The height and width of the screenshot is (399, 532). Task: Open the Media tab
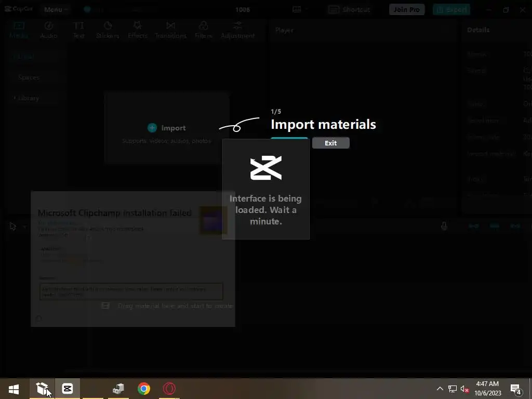[x=19, y=30]
